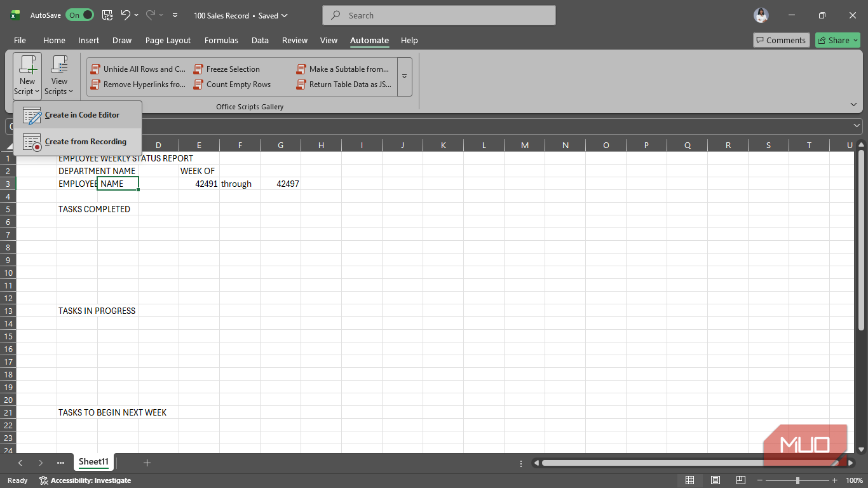The height and width of the screenshot is (488, 868).
Task: Open the undo history dropdown
Action: [136, 15]
